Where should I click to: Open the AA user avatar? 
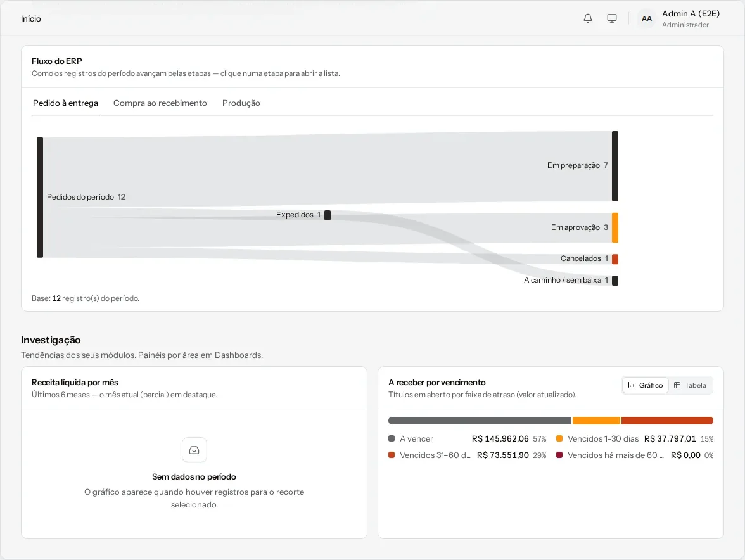(647, 18)
